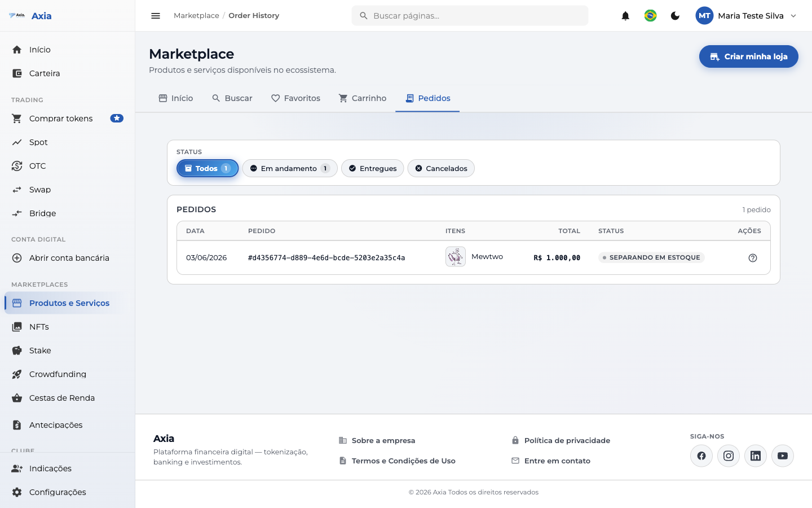Switch to Carrinho tab

coord(363,98)
